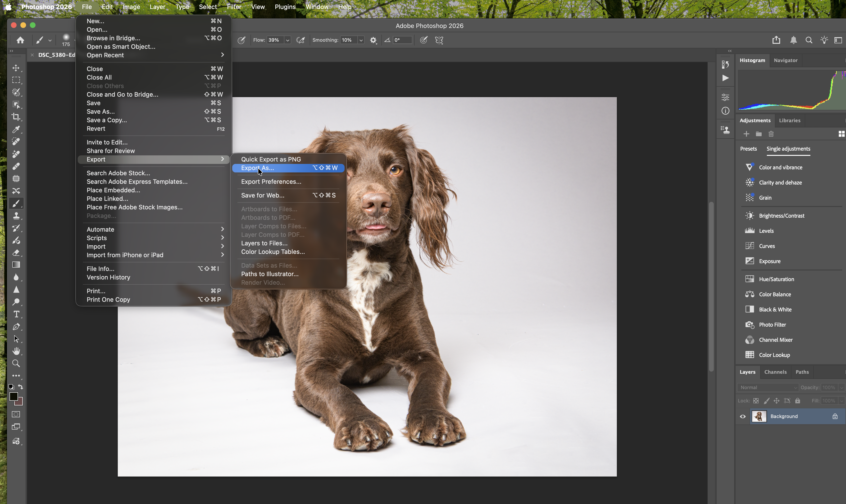Image resolution: width=846 pixels, height=504 pixels.
Task: Open the Hue/Saturation adjustment
Action: coord(777,279)
